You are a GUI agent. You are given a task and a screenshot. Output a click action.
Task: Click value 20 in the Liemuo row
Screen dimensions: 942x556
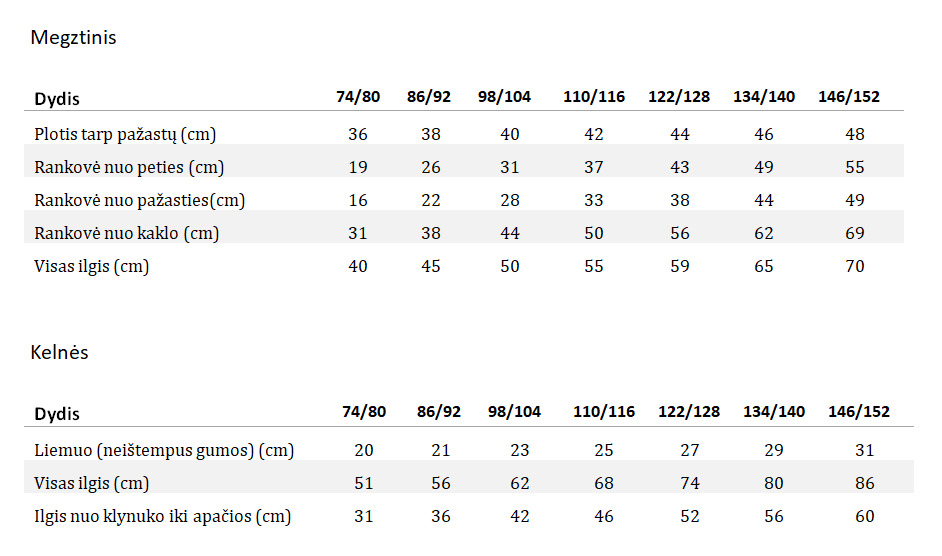[x=363, y=450]
